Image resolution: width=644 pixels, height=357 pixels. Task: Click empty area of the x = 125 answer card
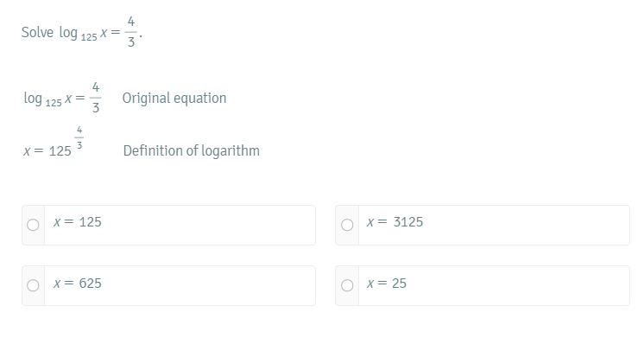[205, 225]
